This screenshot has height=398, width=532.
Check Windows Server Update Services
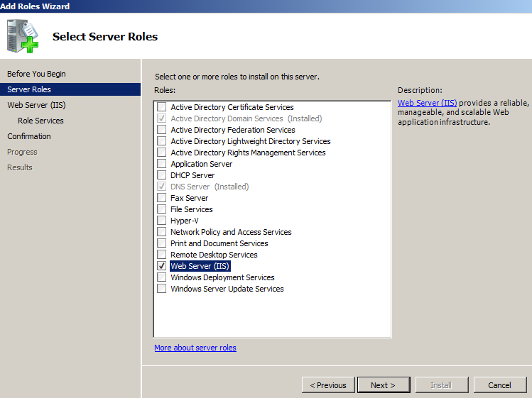click(x=162, y=289)
